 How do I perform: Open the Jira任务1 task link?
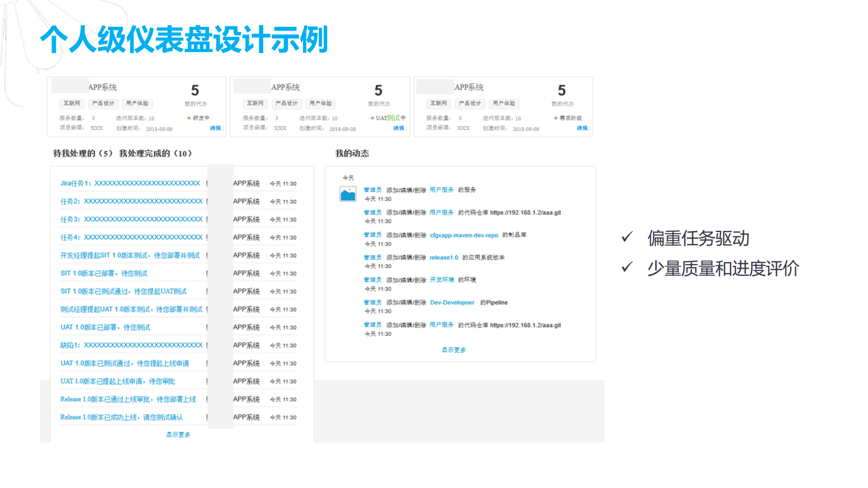click(x=130, y=183)
